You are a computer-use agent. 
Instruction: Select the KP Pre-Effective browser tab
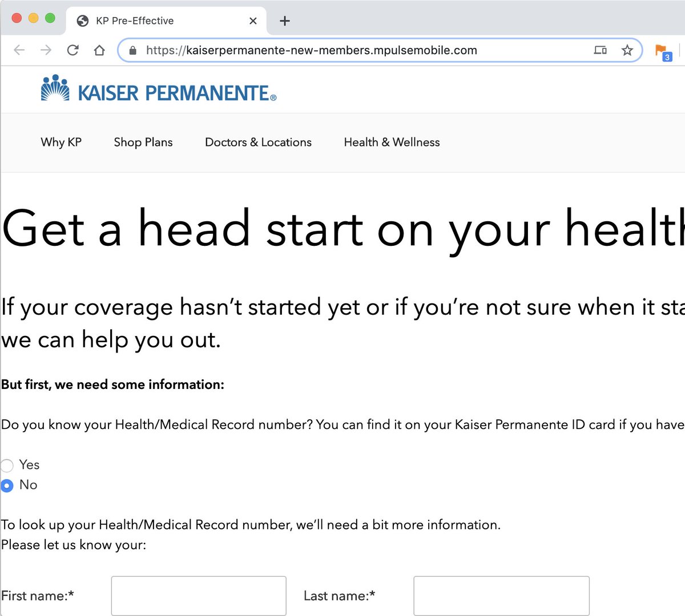point(166,21)
